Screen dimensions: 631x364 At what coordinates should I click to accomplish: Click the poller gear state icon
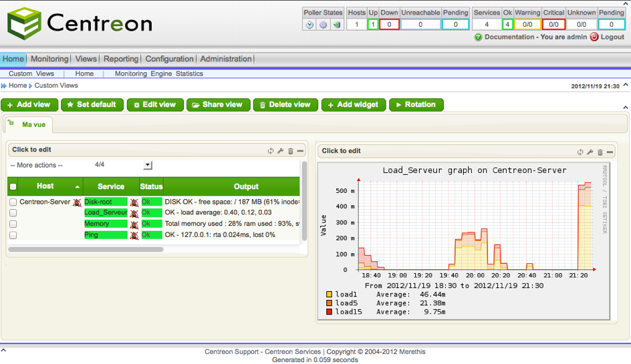pos(323,25)
